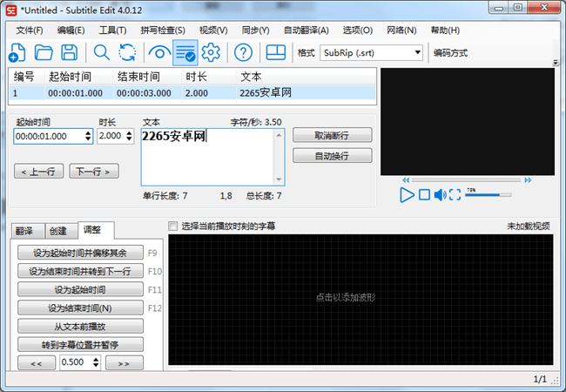The width and height of the screenshot is (566, 392).
Task: Open the start time spinner control
Action: [x=88, y=136]
